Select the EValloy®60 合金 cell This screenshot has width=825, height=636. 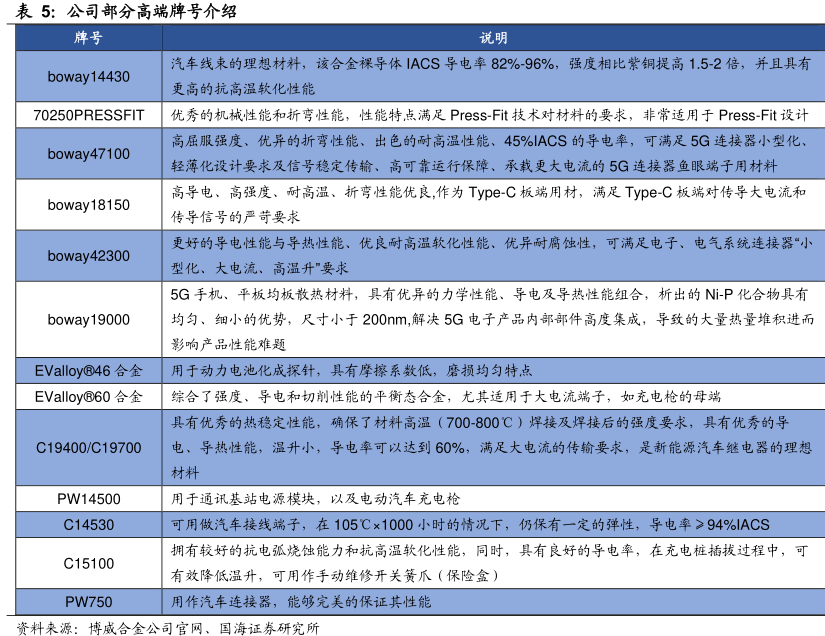coord(88,396)
